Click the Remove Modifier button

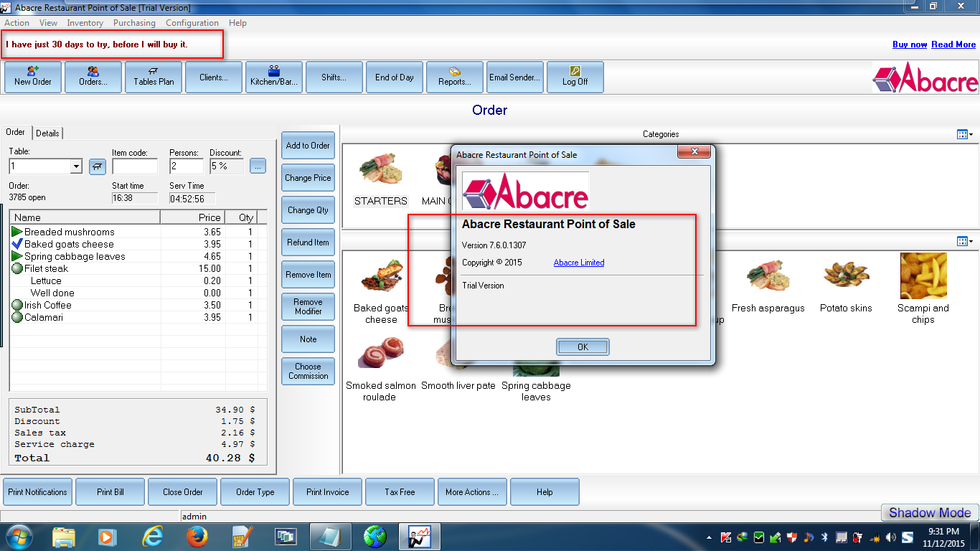click(308, 307)
